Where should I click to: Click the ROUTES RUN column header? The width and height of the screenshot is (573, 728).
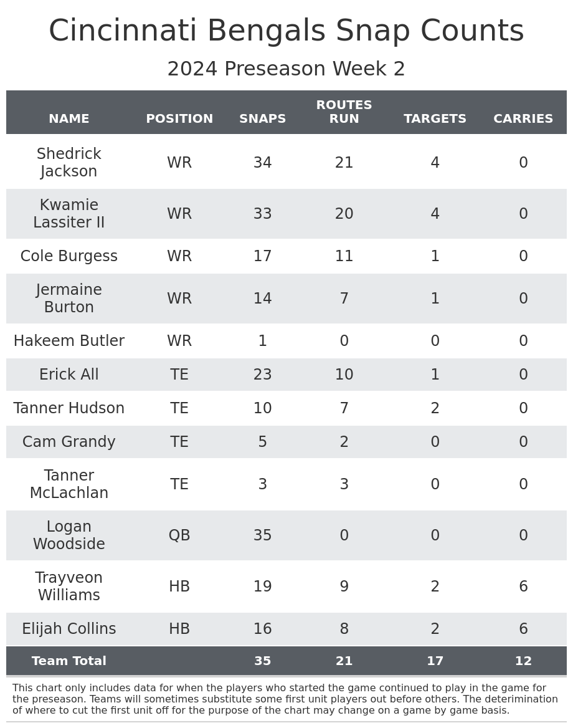(344, 112)
